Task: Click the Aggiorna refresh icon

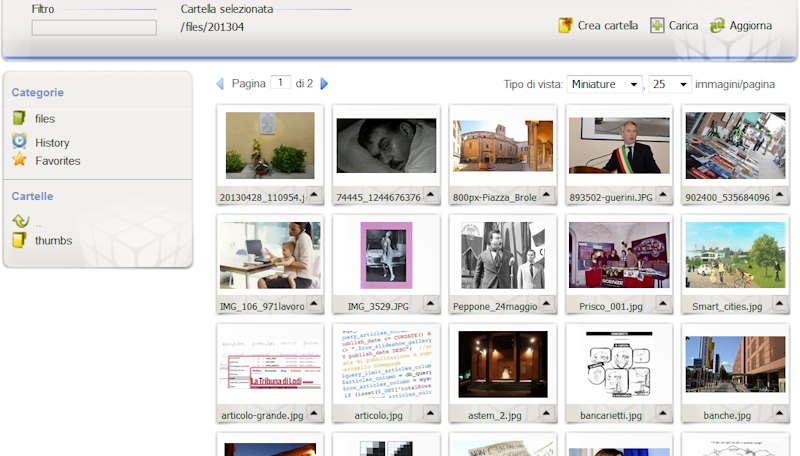Action: pos(717,25)
